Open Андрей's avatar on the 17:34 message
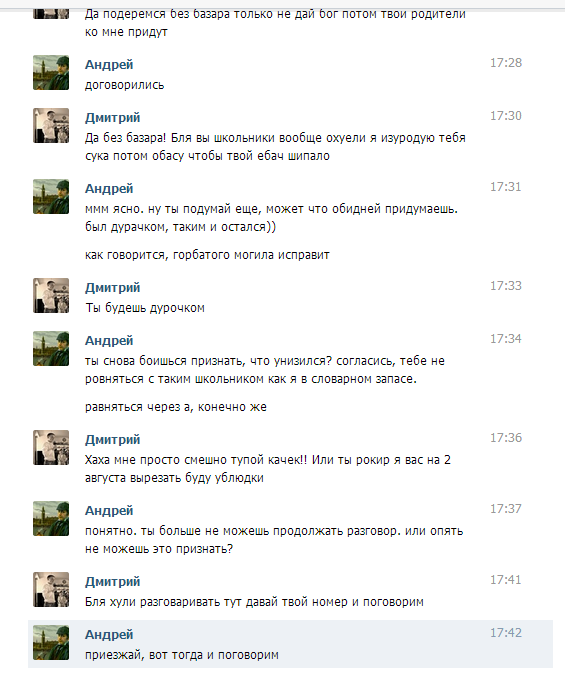Screen dimensions: 565x676 51,348
